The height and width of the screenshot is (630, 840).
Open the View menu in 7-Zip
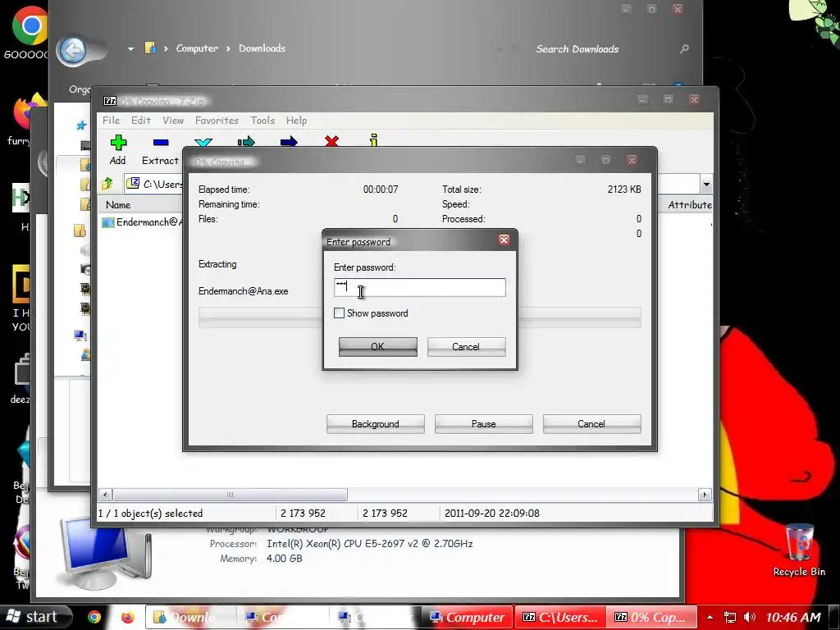173,121
